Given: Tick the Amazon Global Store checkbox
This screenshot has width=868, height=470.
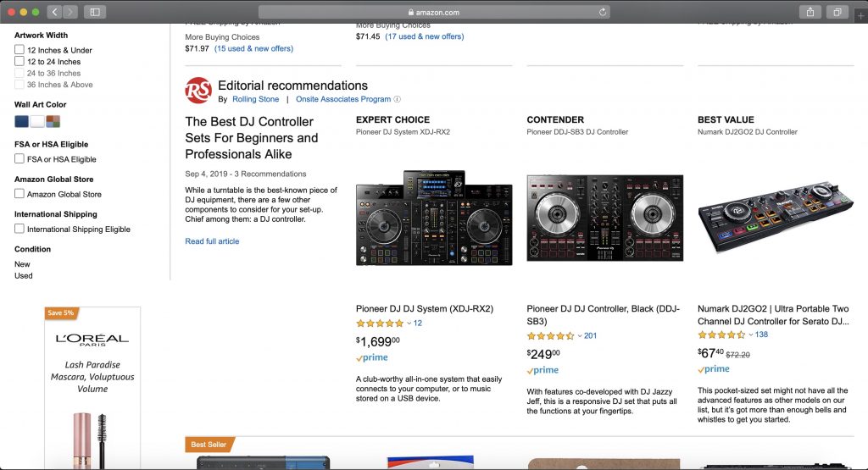Looking at the screenshot, I should 19,194.
